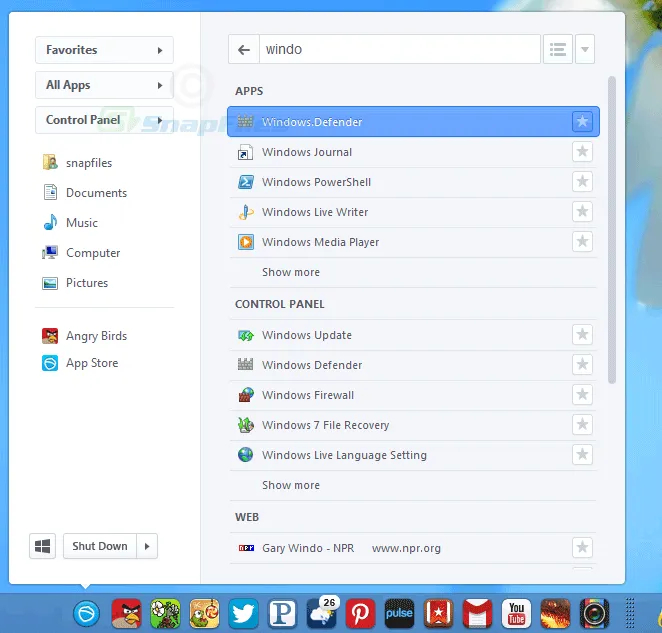Toggle favorite star for Windows Update
Image resolution: width=662 pixels, height=633 pixels.
(582, 334)
